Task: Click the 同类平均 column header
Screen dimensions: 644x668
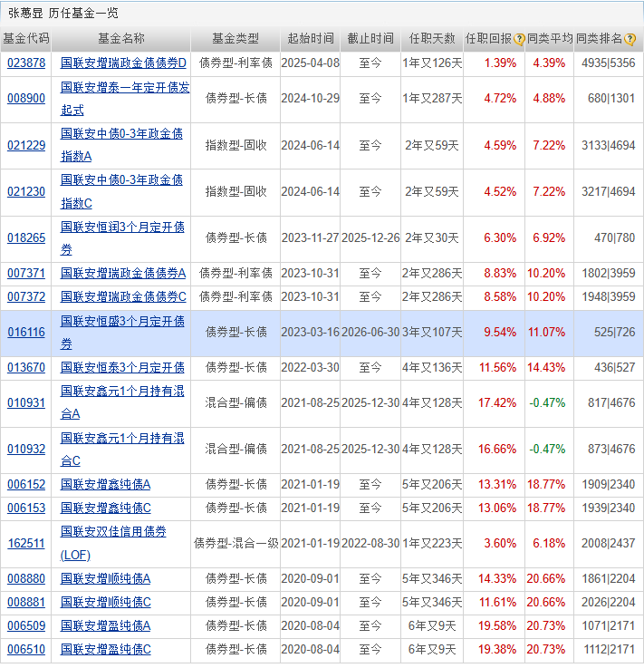Action: click(550, 39)
